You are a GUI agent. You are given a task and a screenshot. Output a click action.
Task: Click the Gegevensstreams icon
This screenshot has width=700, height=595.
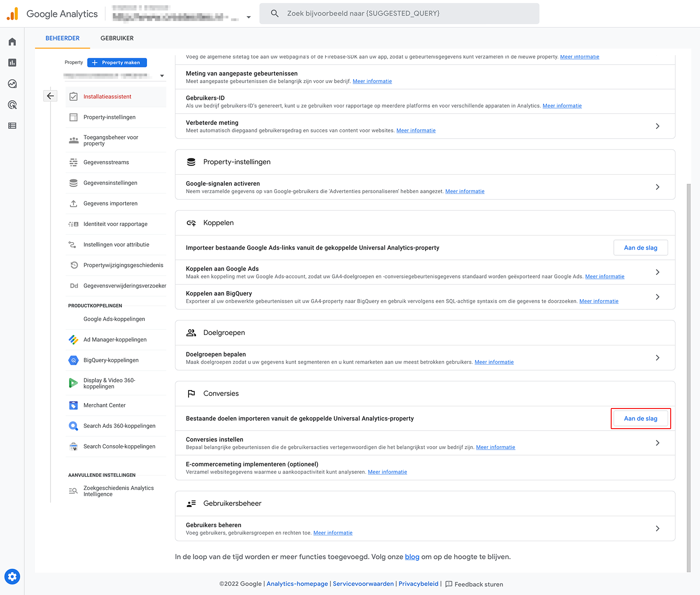[73, 162]
